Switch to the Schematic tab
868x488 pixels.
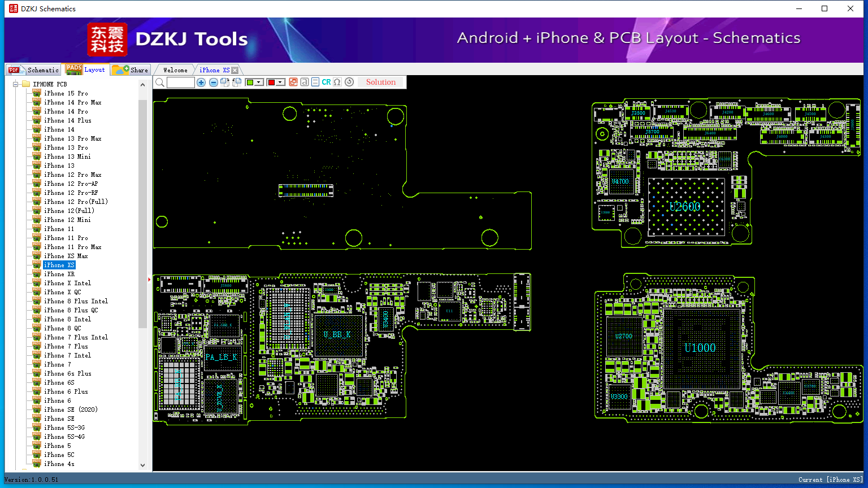33,70
